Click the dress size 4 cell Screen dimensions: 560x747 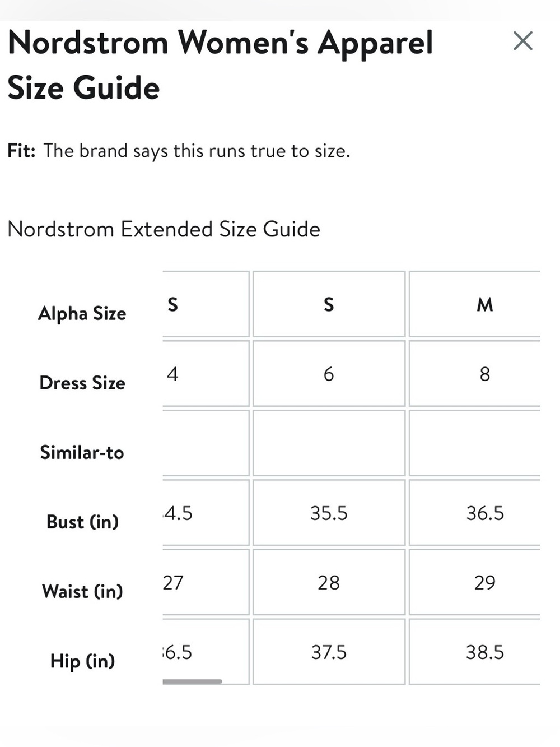click(x=206, y=374)
